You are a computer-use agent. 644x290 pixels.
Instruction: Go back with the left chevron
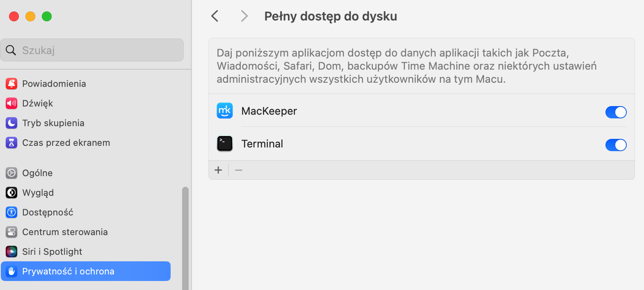click(x=215, y=16)
